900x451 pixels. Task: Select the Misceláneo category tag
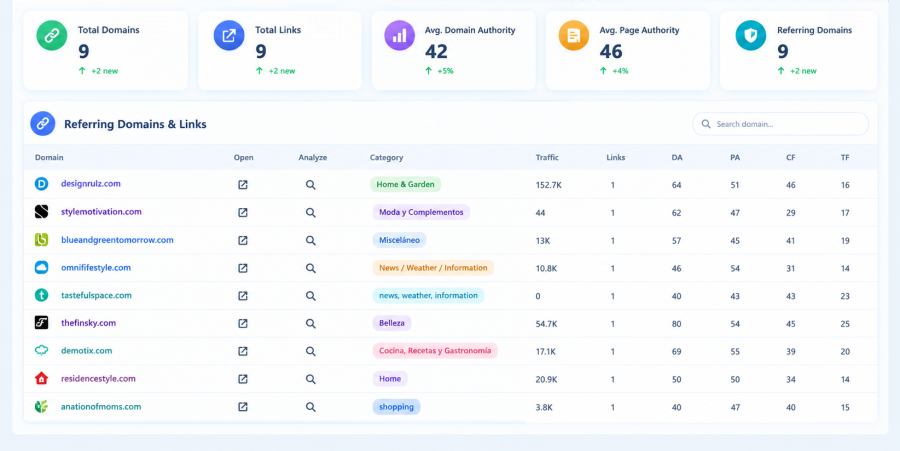click(399, 240)
